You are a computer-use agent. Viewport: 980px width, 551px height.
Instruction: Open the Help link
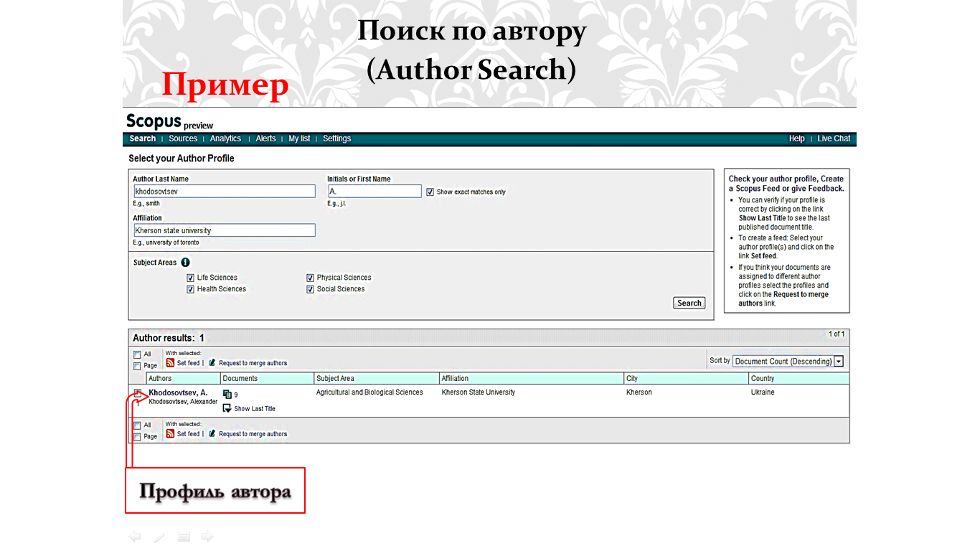[x=796, y=138]
